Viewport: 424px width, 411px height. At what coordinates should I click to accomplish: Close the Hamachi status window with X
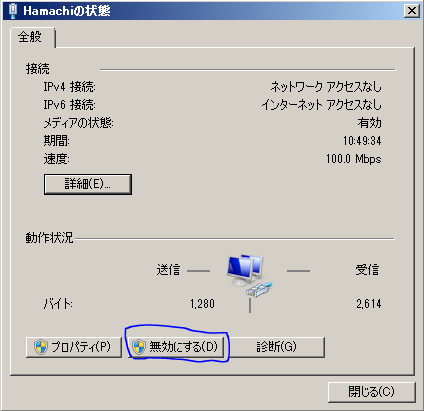(x=412, y=11)
